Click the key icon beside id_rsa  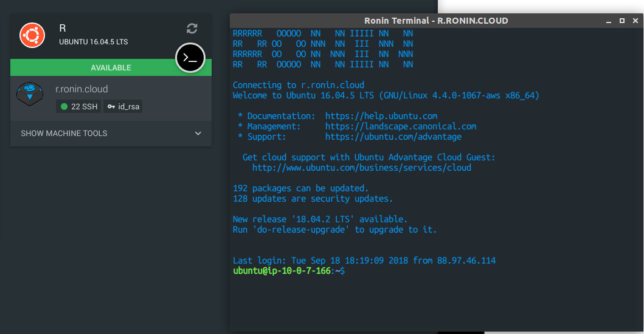111,107
